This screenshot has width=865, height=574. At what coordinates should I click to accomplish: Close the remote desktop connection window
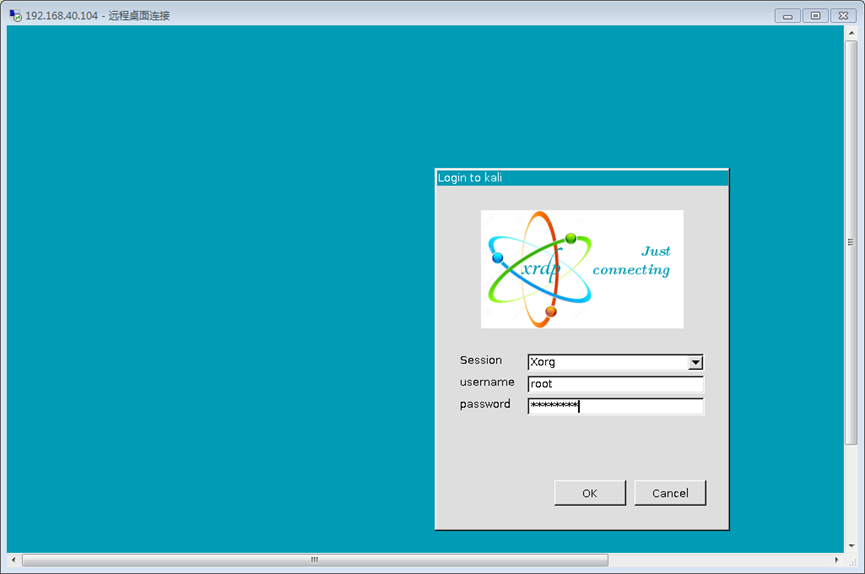pos(843,16)
